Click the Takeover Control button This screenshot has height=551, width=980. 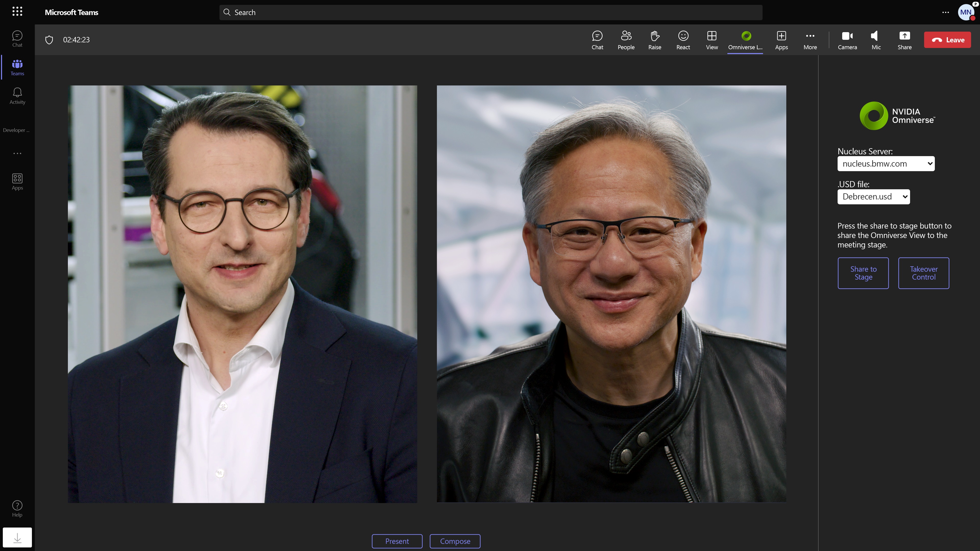pos(923,273)
